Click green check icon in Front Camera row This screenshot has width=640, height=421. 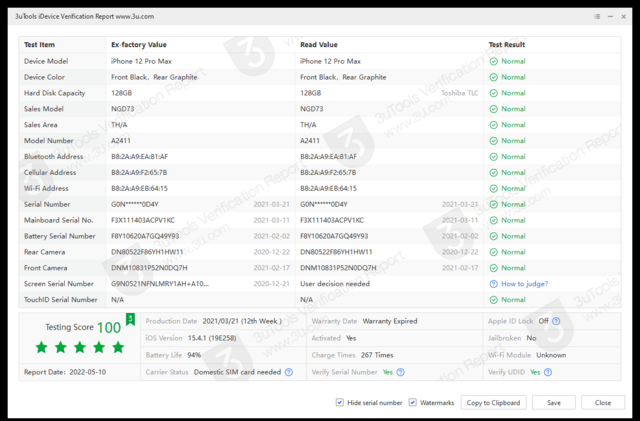[493, 268]
